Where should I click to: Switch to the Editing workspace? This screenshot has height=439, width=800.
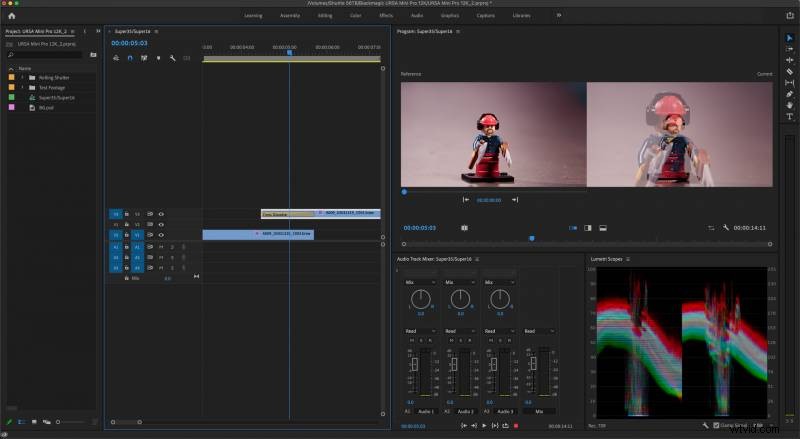(x=325, y=15)
